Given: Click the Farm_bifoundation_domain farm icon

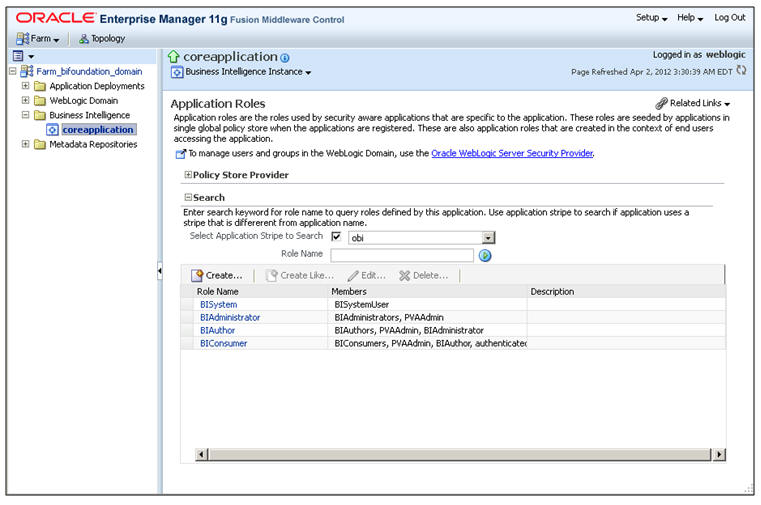Looking at the screenshot, I should point(27,71).
